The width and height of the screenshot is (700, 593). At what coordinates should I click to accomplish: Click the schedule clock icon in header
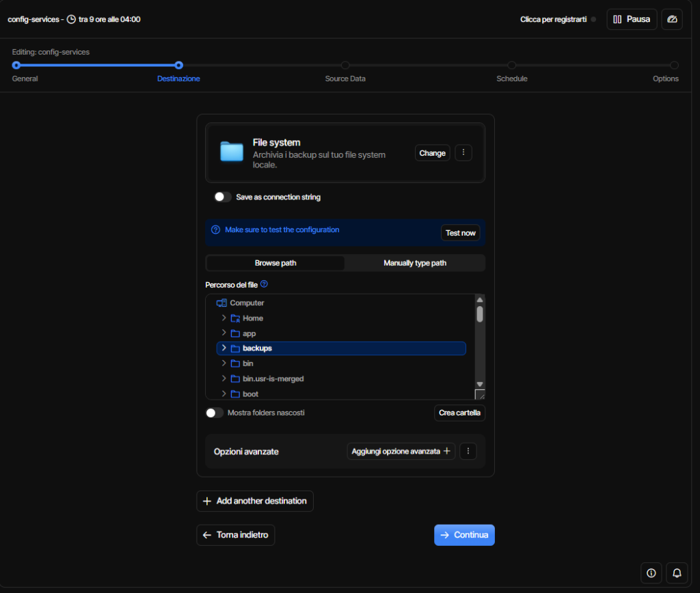click(x=71, y=19)
